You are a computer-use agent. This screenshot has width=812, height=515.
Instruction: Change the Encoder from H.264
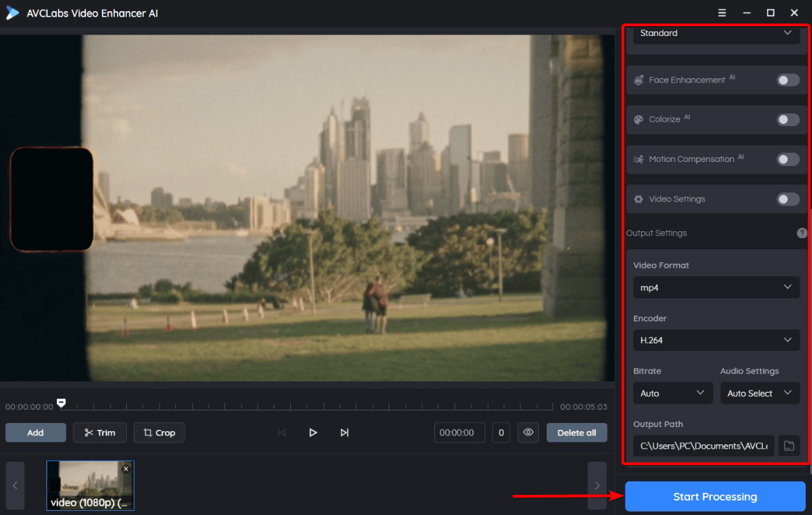click(715, 340)
